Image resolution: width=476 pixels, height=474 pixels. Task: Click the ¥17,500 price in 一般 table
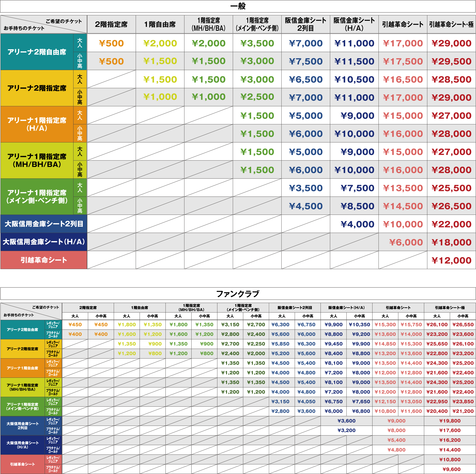click(403, 61)
